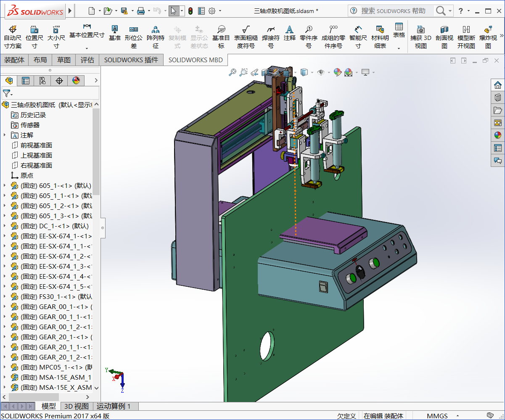Insert a Weld Symbol (焊接符号)

271,37
